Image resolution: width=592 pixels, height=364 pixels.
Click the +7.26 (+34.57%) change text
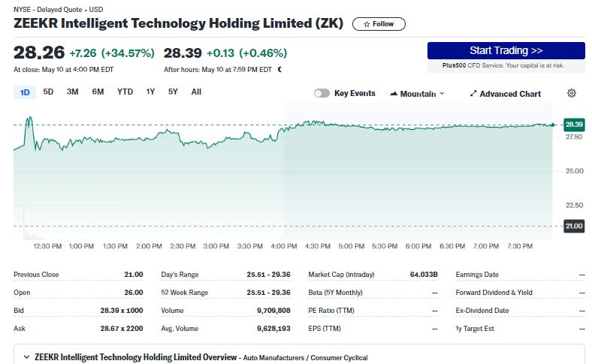pos(112,53)
